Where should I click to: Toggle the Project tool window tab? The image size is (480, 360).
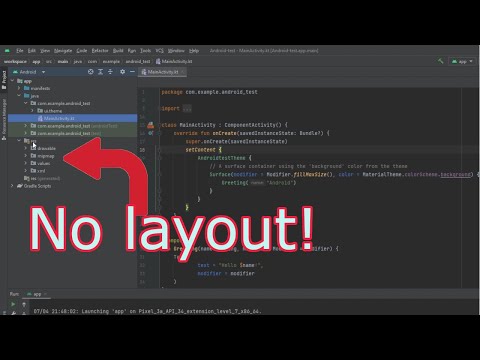tap(4, 80)
